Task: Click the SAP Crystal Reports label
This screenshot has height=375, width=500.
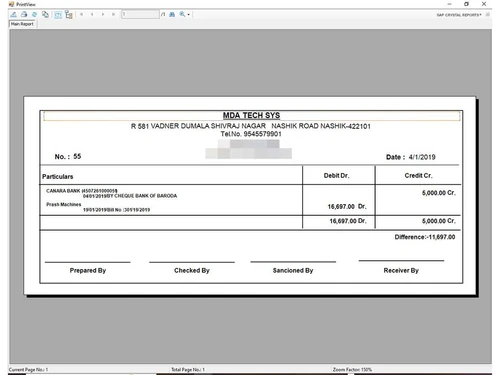Action: click(459, 15)
